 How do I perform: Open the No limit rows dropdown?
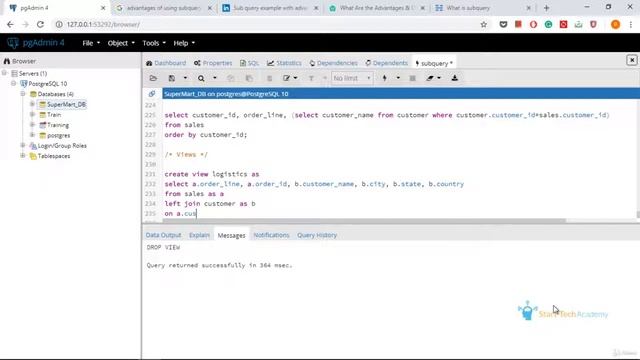click(x=352, y=78)
